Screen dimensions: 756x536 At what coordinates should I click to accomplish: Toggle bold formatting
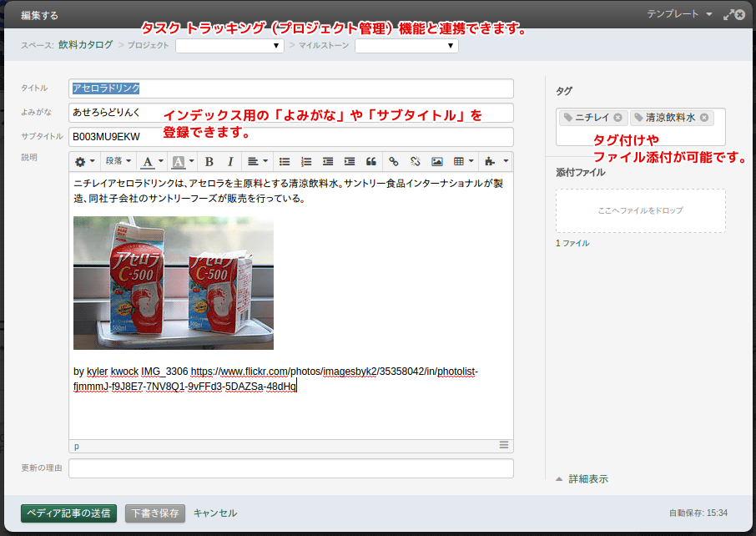209,162
